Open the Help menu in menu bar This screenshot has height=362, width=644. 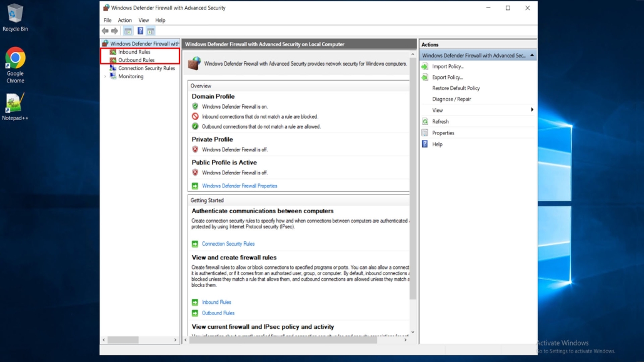160,20
